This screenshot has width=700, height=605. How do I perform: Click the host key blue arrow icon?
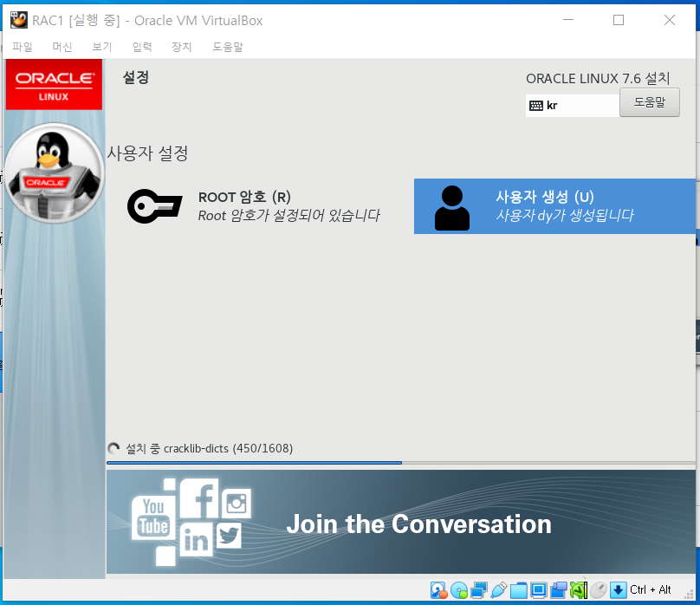tap(619, 590)
